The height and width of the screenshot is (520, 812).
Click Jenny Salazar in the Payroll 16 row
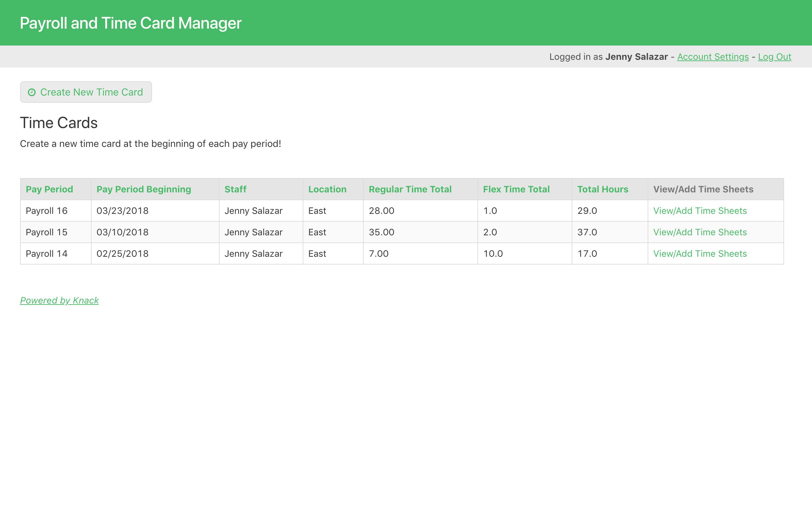coord(253,210)
